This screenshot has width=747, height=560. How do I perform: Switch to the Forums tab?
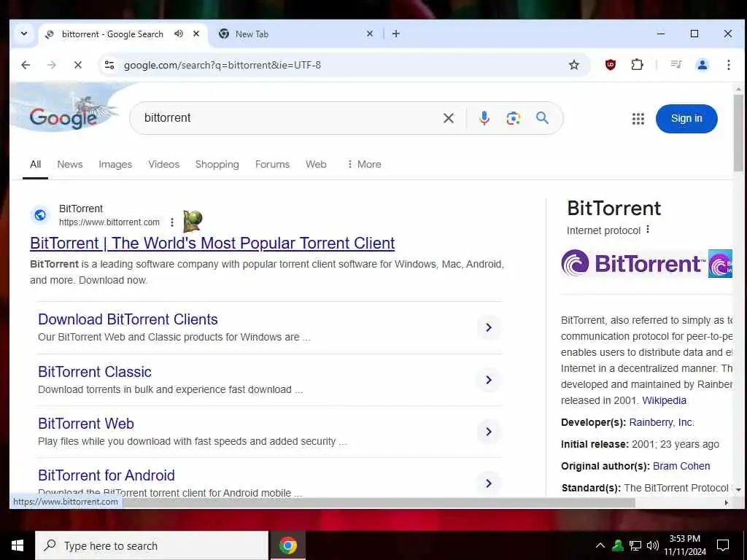(273, 164)
